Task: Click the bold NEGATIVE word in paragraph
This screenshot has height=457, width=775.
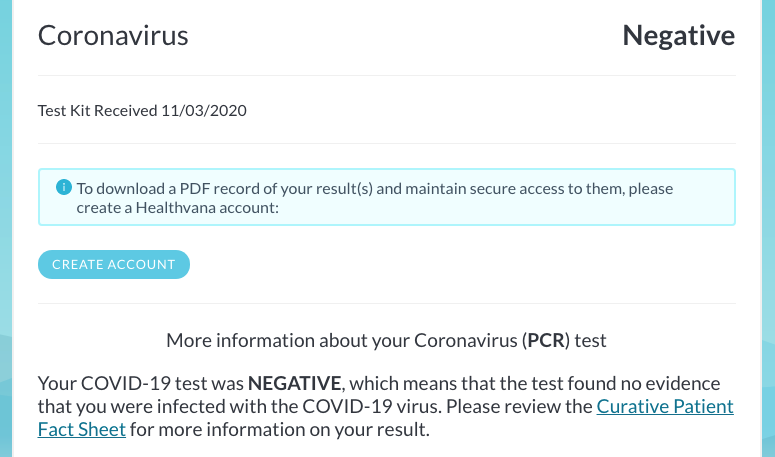Action: (x=294, y=383)
